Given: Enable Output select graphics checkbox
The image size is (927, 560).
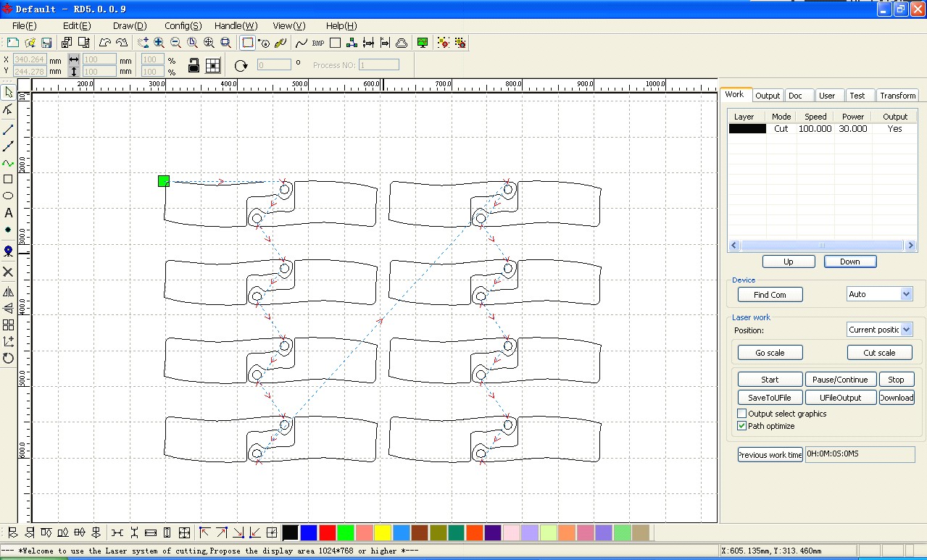Looking at the screenshot, I should point(741,414).
